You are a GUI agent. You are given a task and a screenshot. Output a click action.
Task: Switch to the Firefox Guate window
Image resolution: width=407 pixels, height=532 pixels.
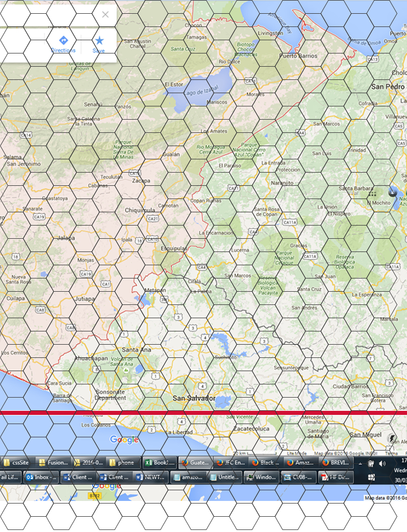(195, 462)
